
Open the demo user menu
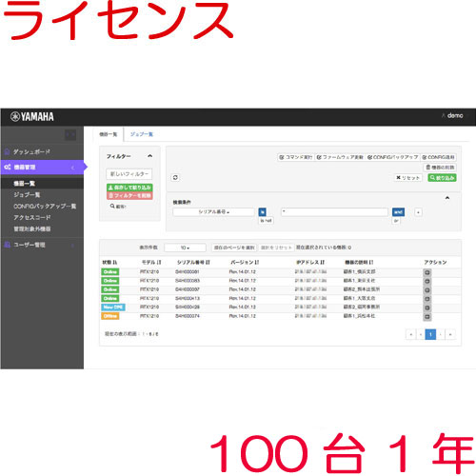(452, 115)
